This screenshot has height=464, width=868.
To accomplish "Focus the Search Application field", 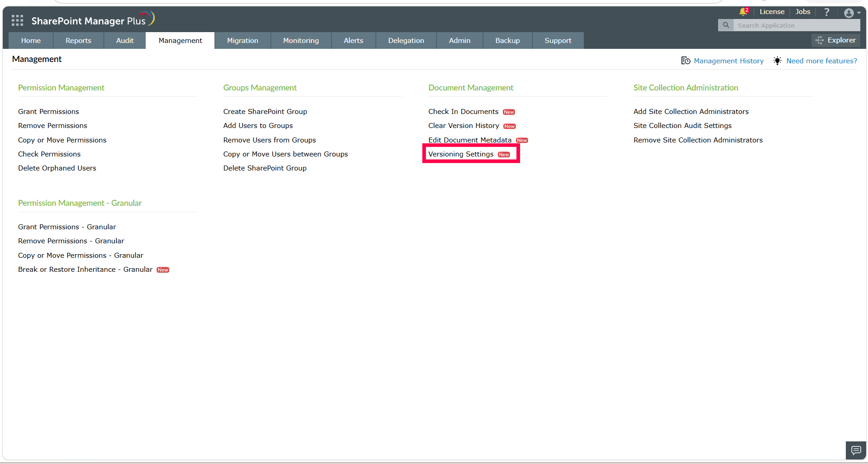I will coord(796,25).
